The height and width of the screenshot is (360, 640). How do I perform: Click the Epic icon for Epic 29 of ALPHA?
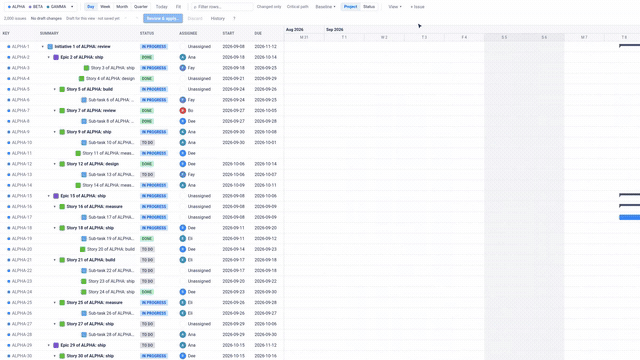pyautogui.click(x=56, y=345)
